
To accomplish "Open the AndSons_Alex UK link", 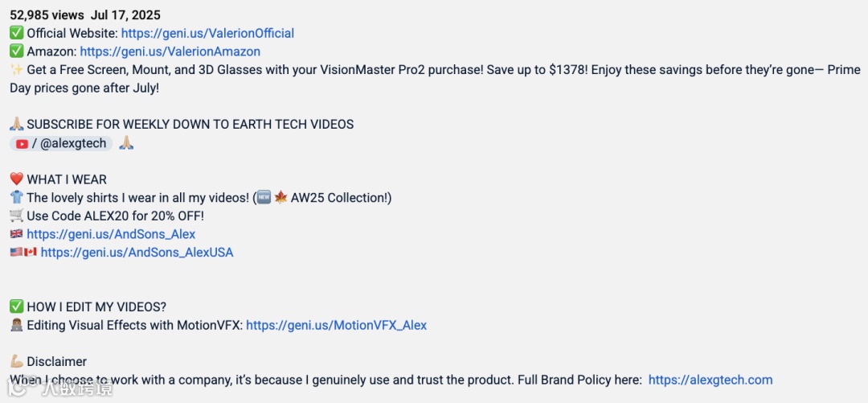I will coord(111,234).
